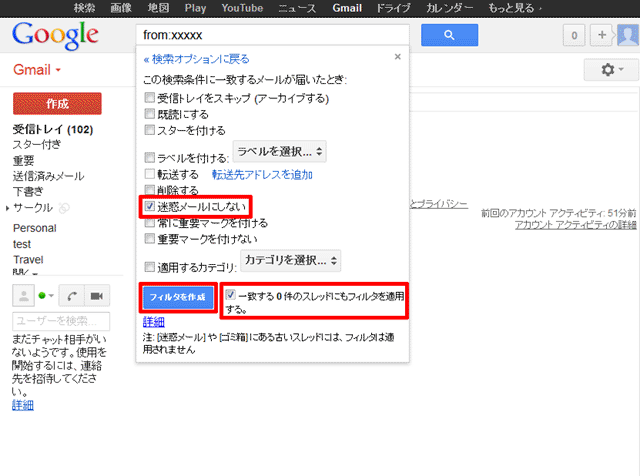Click the plus share button

point(602,35)
